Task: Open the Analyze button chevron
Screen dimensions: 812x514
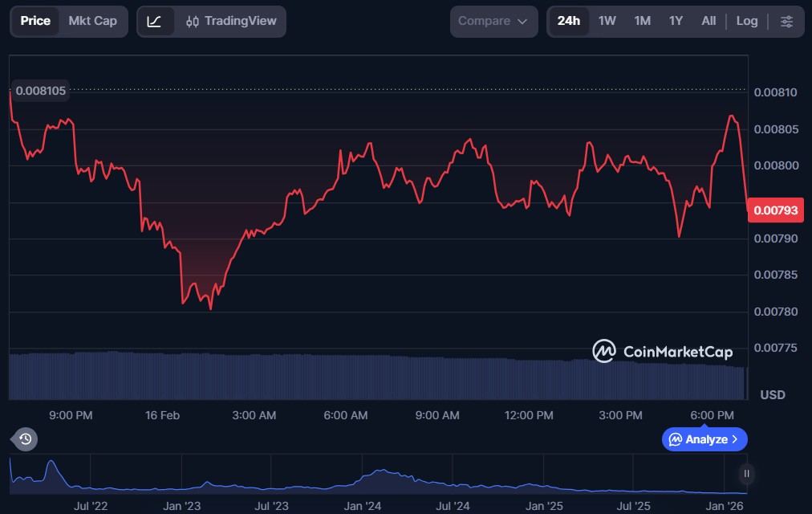Action: click(x=735, y=439)
